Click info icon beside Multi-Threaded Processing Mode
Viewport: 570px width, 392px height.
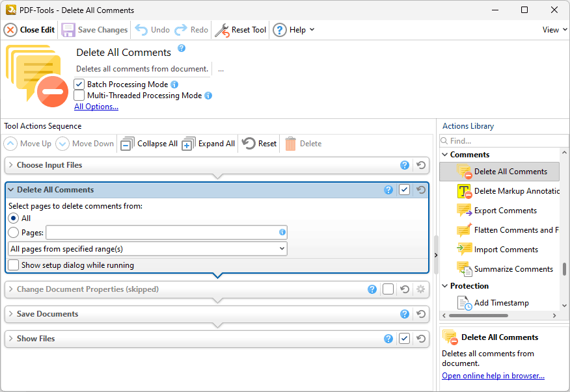point(208,96)
